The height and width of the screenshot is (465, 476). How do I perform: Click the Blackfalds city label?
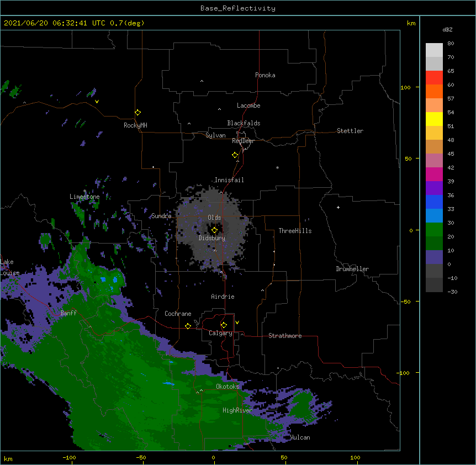[244, 123]
